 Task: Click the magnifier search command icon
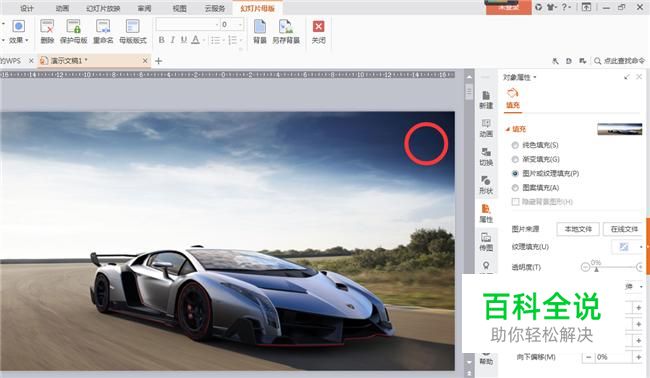point(597,61)
